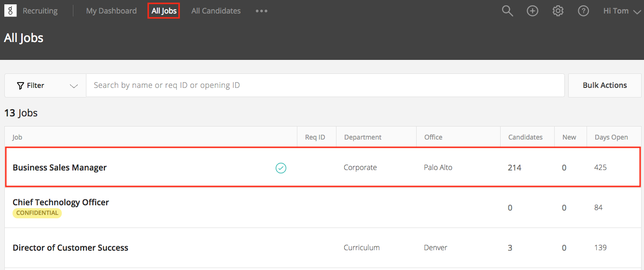Click the funnel Filter icon
This screenshot has height=270, width=644.
[x=20, y=85]
